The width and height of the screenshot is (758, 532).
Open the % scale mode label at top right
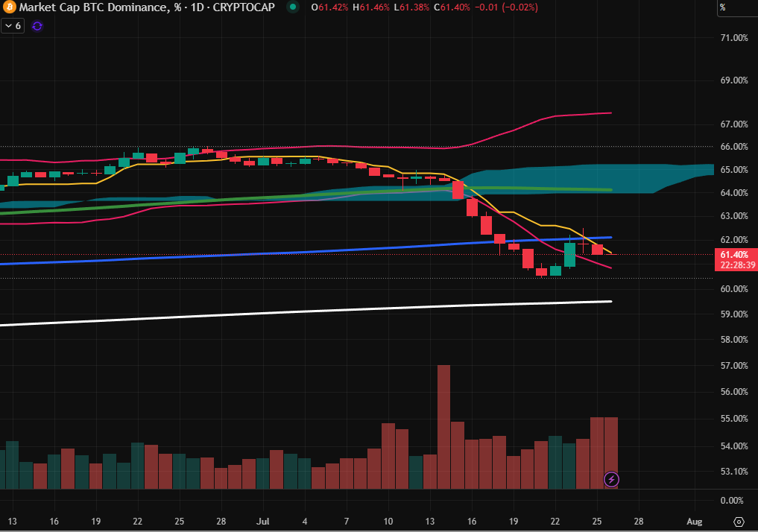click(x=723, y=7)
